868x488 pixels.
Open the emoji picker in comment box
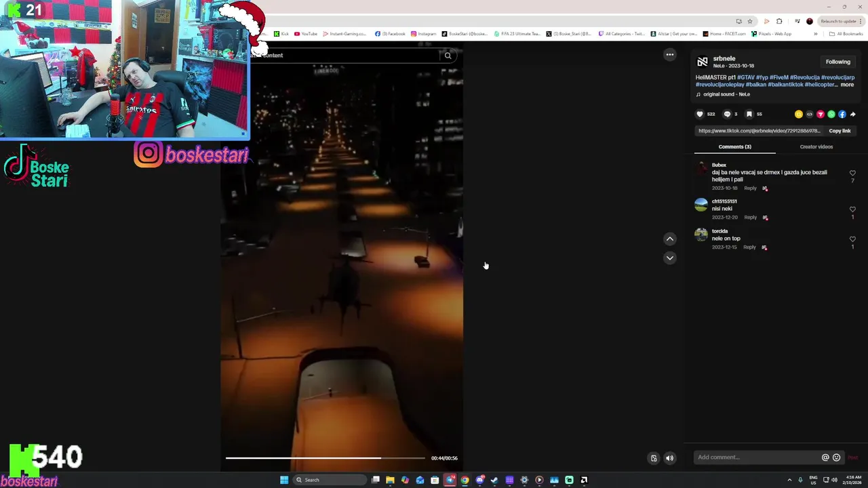(836, 457)
